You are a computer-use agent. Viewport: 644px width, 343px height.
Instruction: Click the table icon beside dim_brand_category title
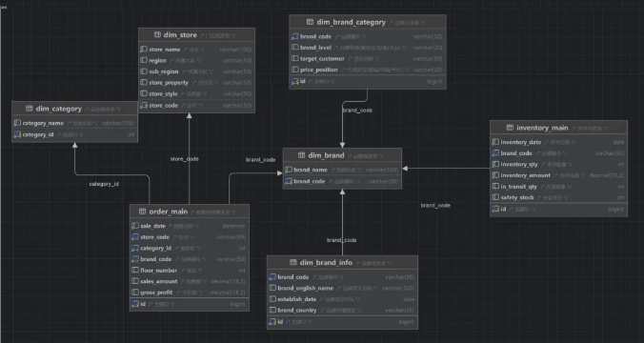(x=310, y=22)
